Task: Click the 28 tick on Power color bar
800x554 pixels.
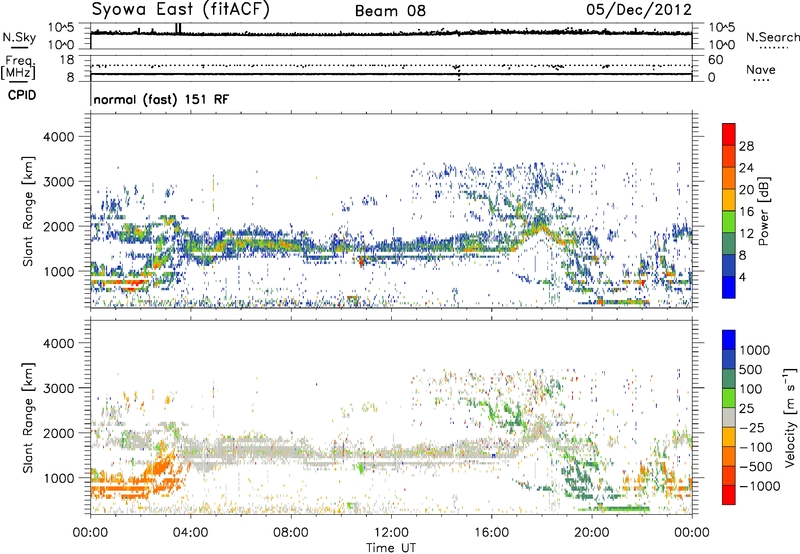Action: coord(746,146)
